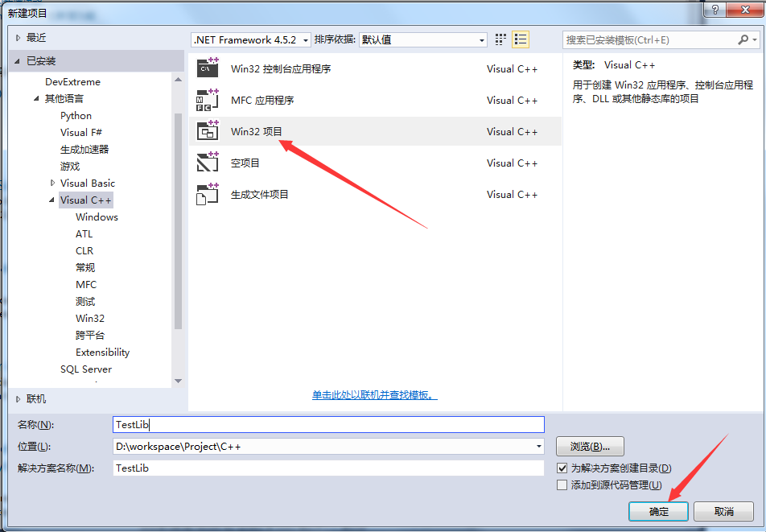Switch to medium icons list view

pyautogui.click(x=521, y=39)
